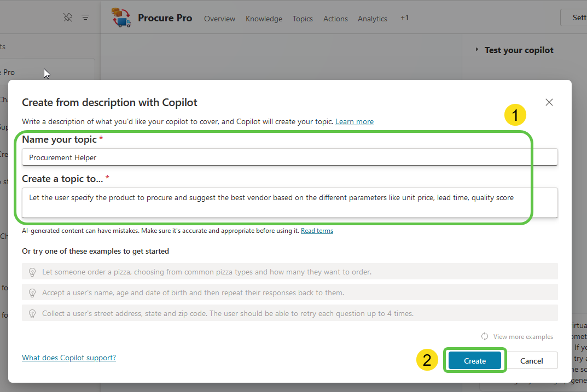Image resolution: width=587 pixels, height=392 pixels.
Task: Click the Read terms link
Action: (x=317, y=230)
